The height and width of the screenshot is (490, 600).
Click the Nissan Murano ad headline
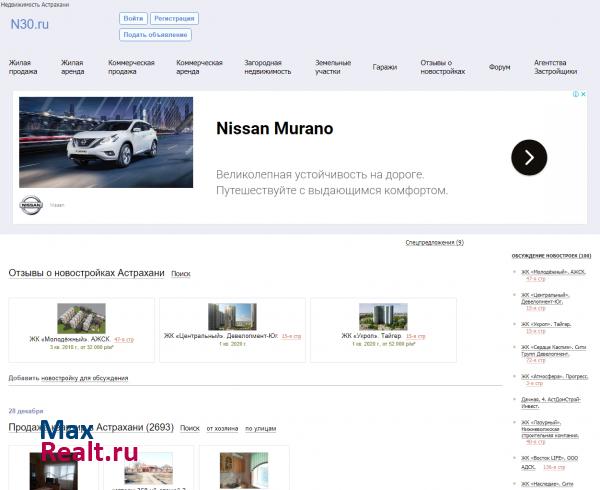pos(274,129)
